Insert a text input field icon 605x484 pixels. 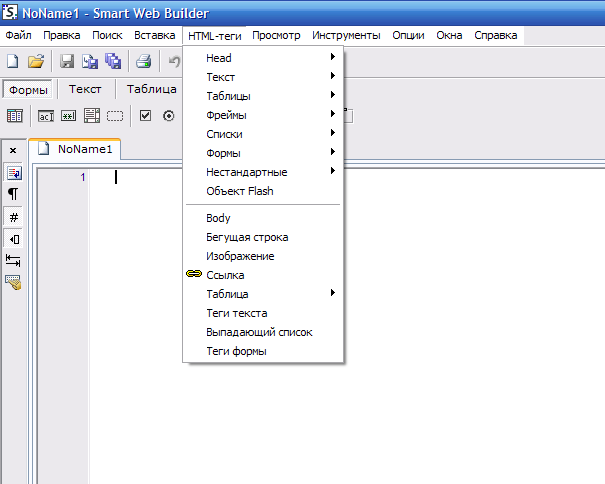tap(46, 116)
